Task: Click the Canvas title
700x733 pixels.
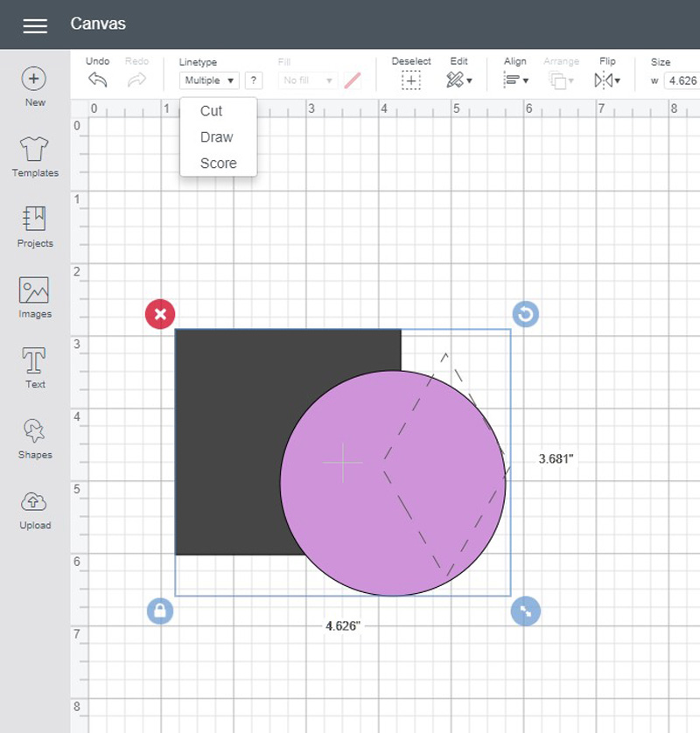Action: 98,24
